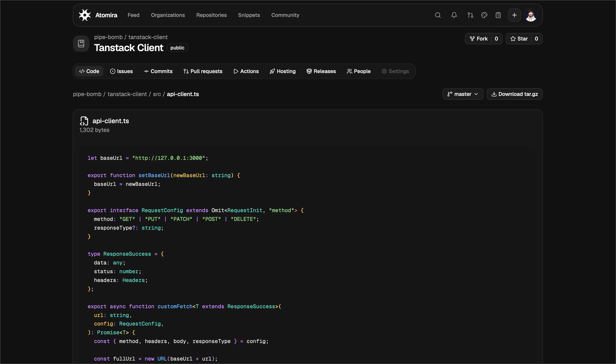The width and height of the screenshot is (616, 364).
Task: Expand the master branch dropdown
Action: (x=463, y=94)
